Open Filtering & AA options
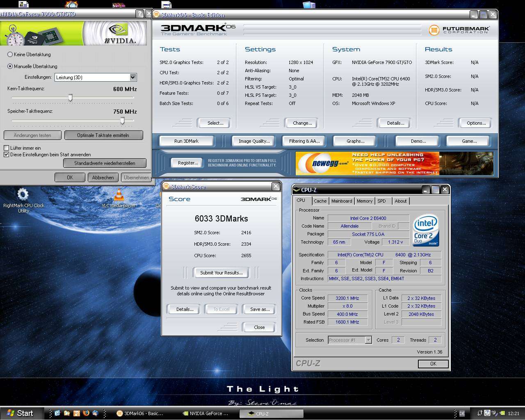Screen dimensions: 525x420 [x=304, y=141]
